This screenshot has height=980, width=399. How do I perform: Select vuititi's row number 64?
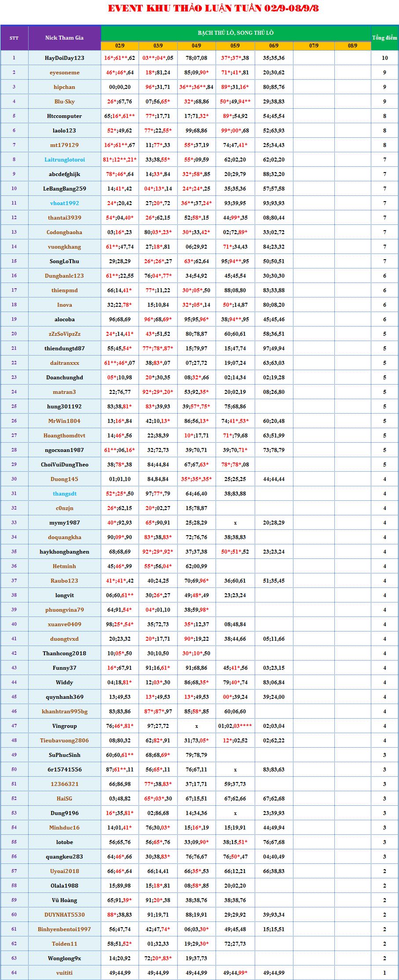point(14,973)
